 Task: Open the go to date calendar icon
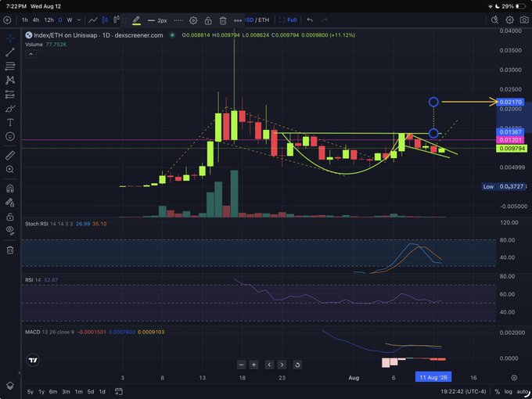pyautogui.click(x=118, y=391)
